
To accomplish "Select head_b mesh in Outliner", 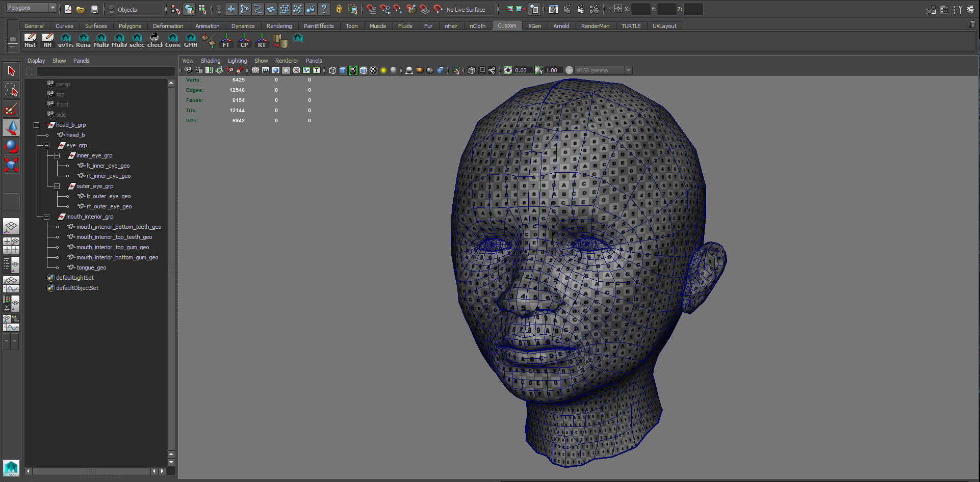I will tap(75, 135).
